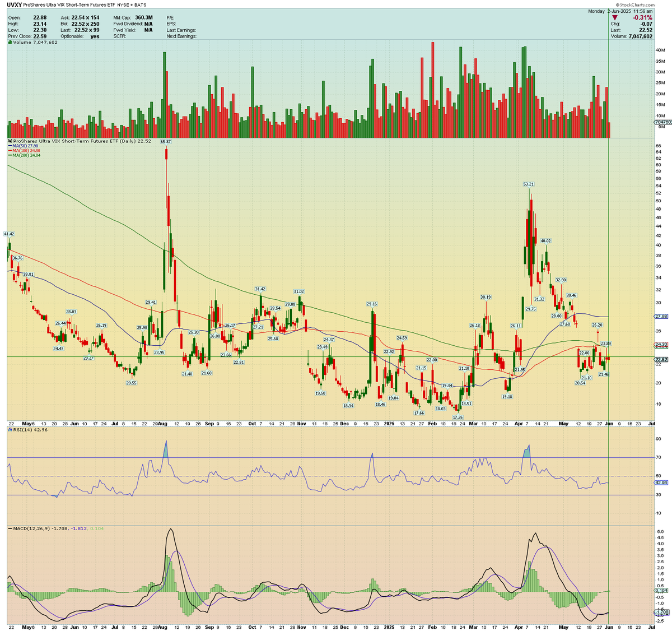Click the Bid quote '22.52 x 250'
Image resolution: width=672 pixels, height=631 pixels.
coord(85,24)
